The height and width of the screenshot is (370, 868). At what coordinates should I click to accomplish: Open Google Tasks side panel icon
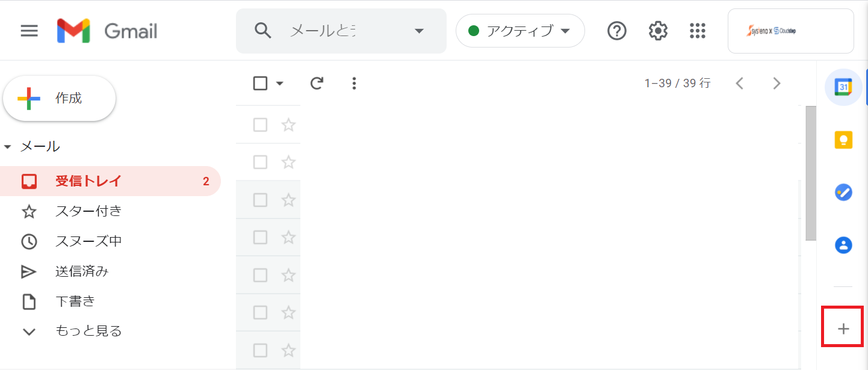point(843,193)
